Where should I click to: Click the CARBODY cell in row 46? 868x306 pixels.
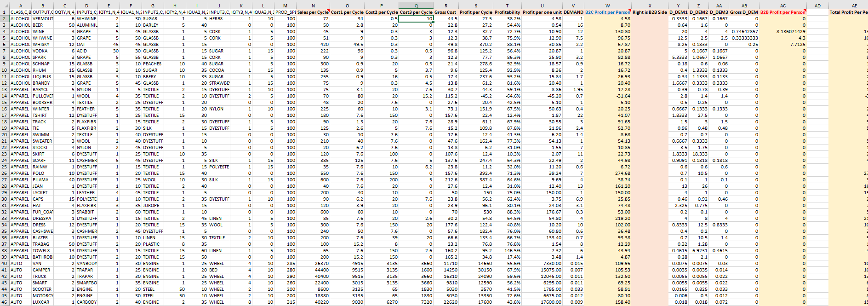click(x=87, y=302)
